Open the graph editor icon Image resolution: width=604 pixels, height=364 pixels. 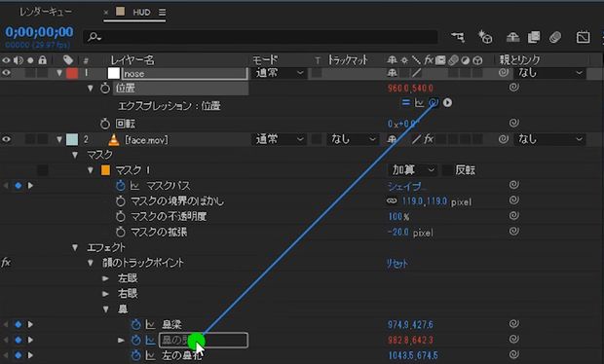[x=583, y=37]
